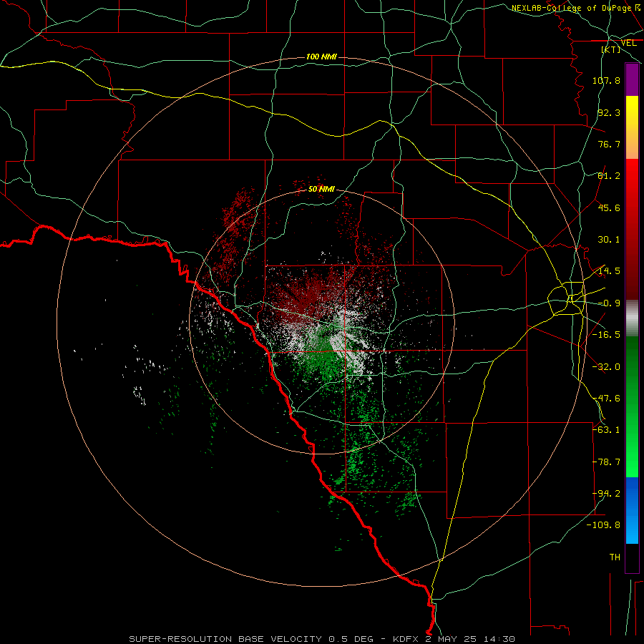
Task: Click the Super-Resolution Base Velocity caption
Action: [x=322, y=639]
